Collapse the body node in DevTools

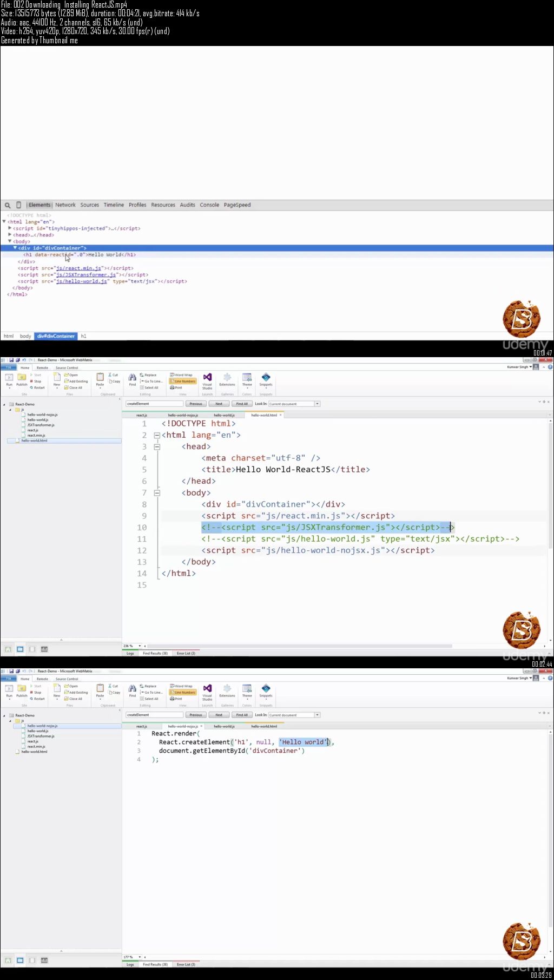10,241
